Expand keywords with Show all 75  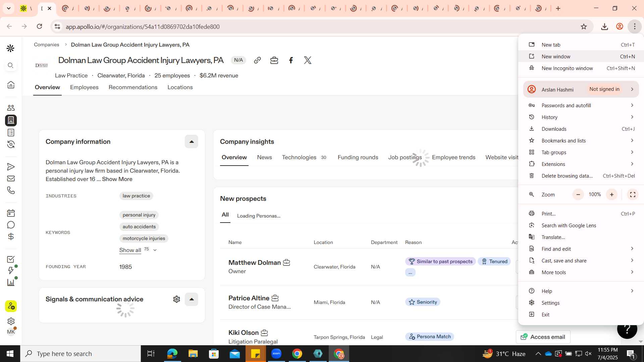(x=138, y=250)
